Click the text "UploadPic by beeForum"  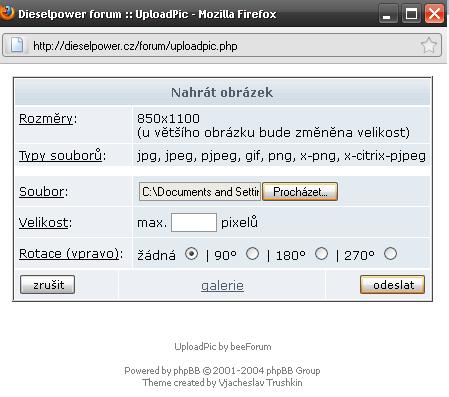coord(223,347)
